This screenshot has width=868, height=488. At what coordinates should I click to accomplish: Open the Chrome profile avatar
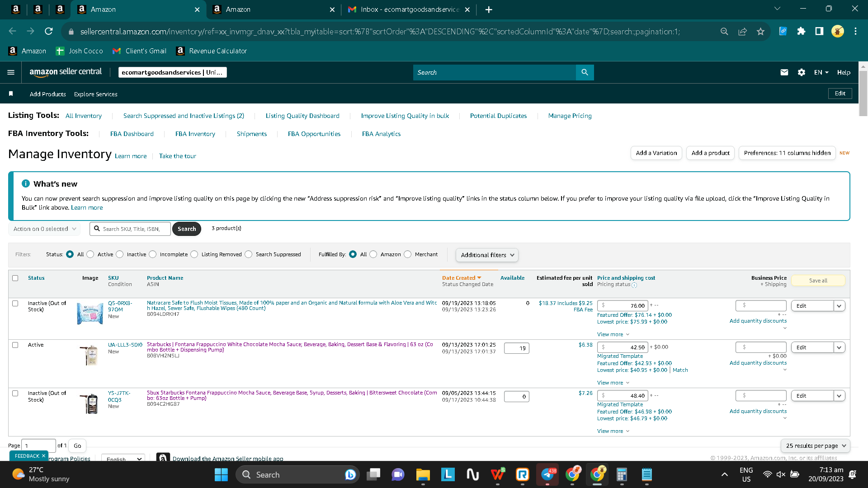click(x=837, y=31)
